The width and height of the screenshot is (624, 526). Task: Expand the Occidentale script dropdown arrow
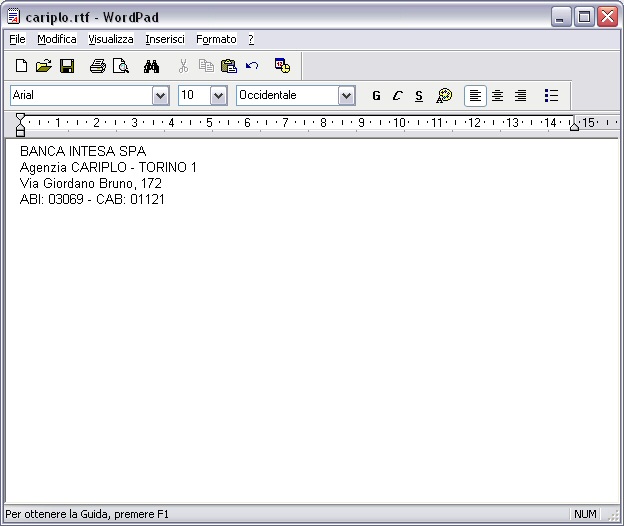point(346,95)
